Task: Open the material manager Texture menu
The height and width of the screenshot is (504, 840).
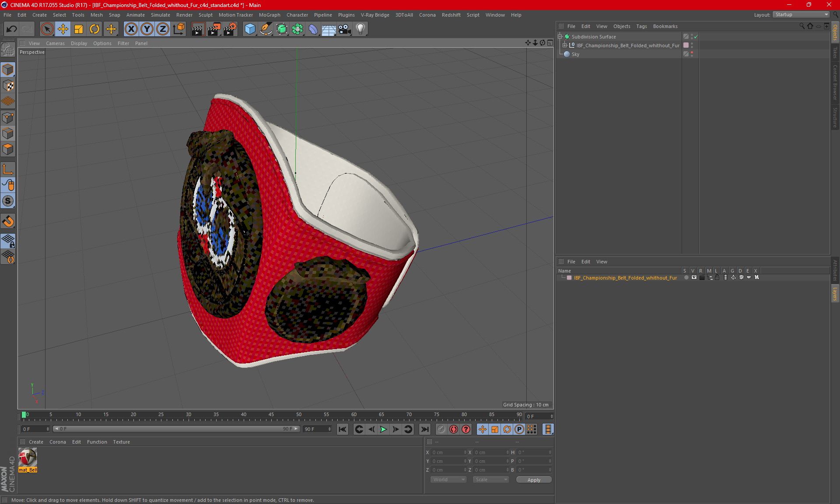Action: 121,442
